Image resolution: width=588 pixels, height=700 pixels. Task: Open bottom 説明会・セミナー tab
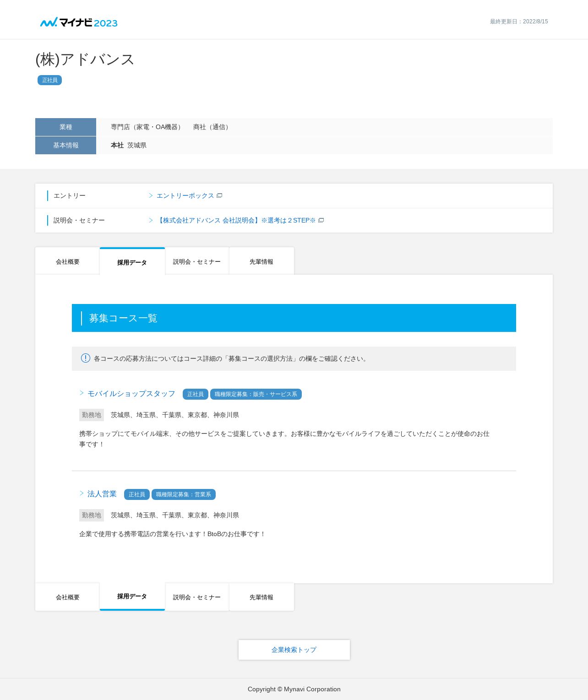[x=197, y=597]
